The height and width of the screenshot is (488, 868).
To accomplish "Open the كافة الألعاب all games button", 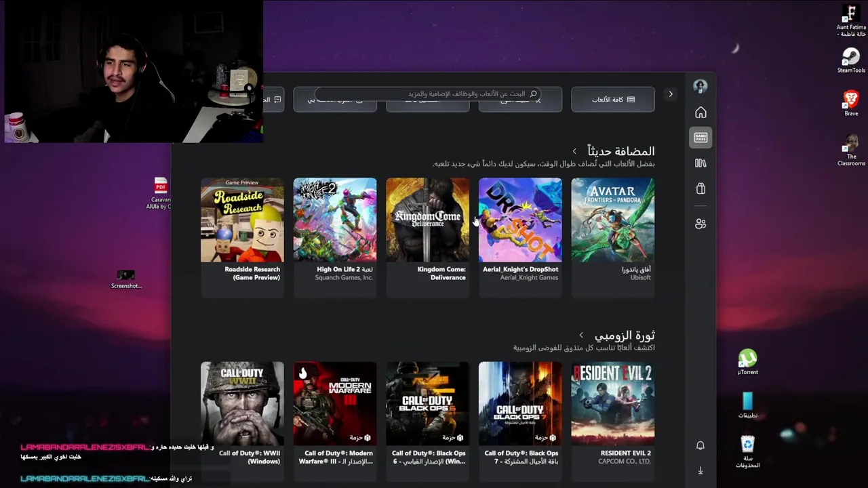I will click(x=613, y=100).
